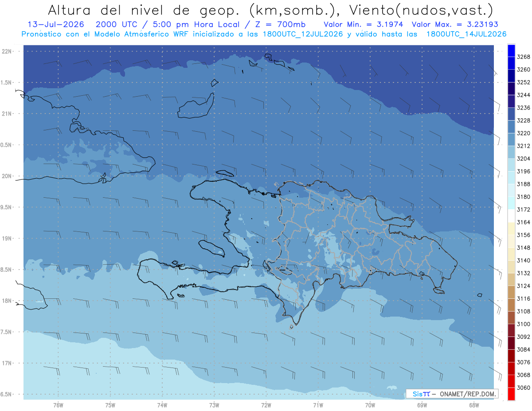The height and width of the screenshot is (411, 532).
Task: Click the '73W' longitude label
Action: pos(214,405)
